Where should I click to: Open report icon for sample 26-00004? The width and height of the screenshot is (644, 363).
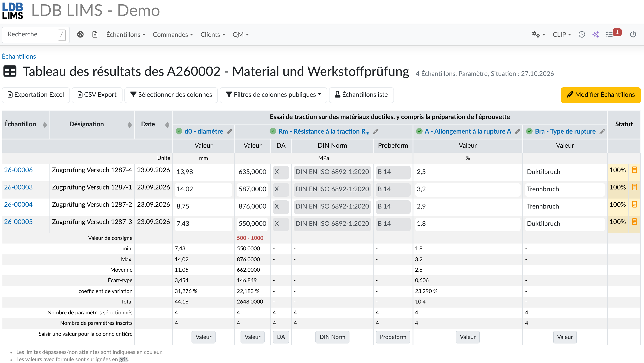[634, 204]
